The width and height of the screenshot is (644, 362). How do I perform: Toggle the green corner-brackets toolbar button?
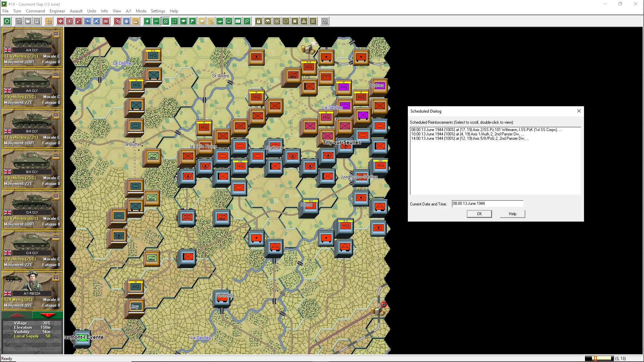(x=174, y=21)
